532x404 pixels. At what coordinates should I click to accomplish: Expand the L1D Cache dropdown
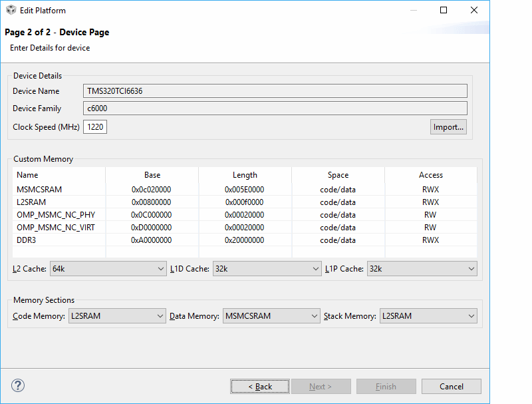tap(266, 269)
